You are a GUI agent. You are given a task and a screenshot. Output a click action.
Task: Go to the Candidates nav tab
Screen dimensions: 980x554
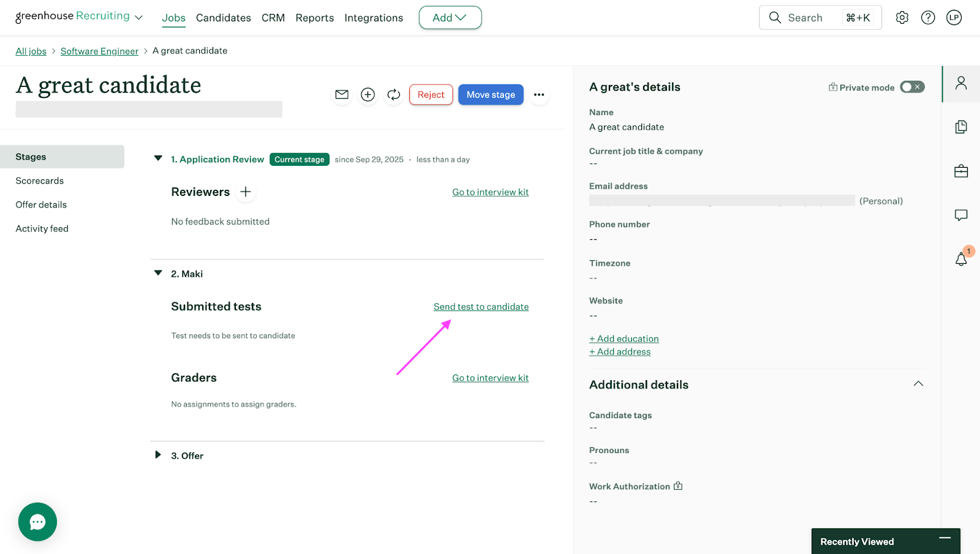pyautogui.click(x=223, y=18)
